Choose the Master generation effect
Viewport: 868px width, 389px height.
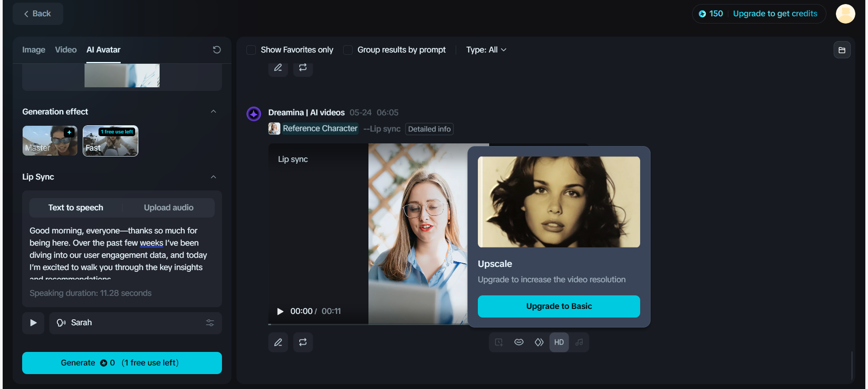50,141
